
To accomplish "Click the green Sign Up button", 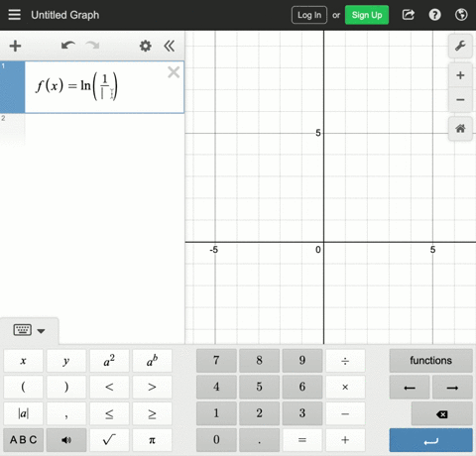I will click(367, 15).
